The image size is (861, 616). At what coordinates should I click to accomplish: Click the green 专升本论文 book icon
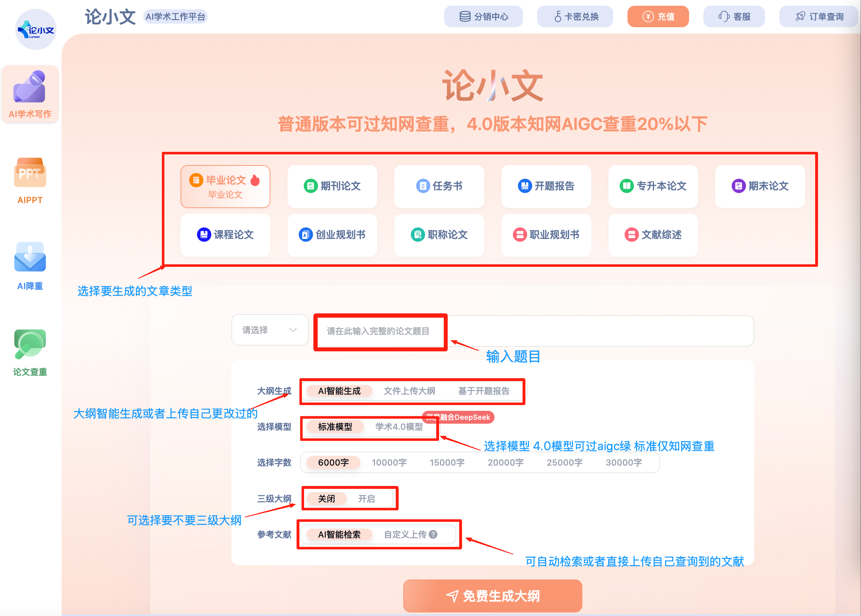pyautogui.click(x=627, y=186)
